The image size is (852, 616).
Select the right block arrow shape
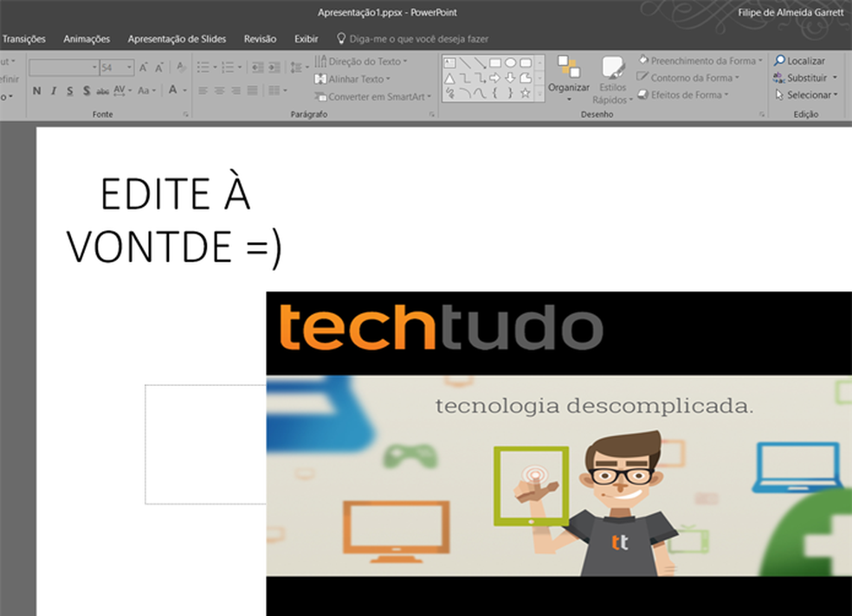tap(495, 78)
